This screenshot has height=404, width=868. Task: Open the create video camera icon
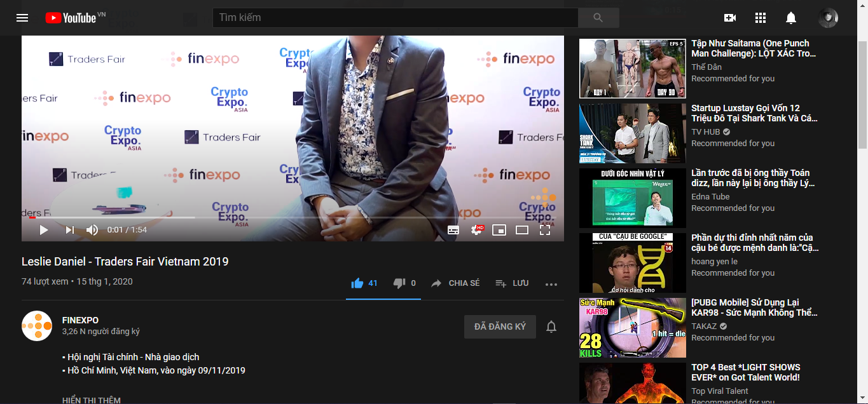[x=730, y=18]
